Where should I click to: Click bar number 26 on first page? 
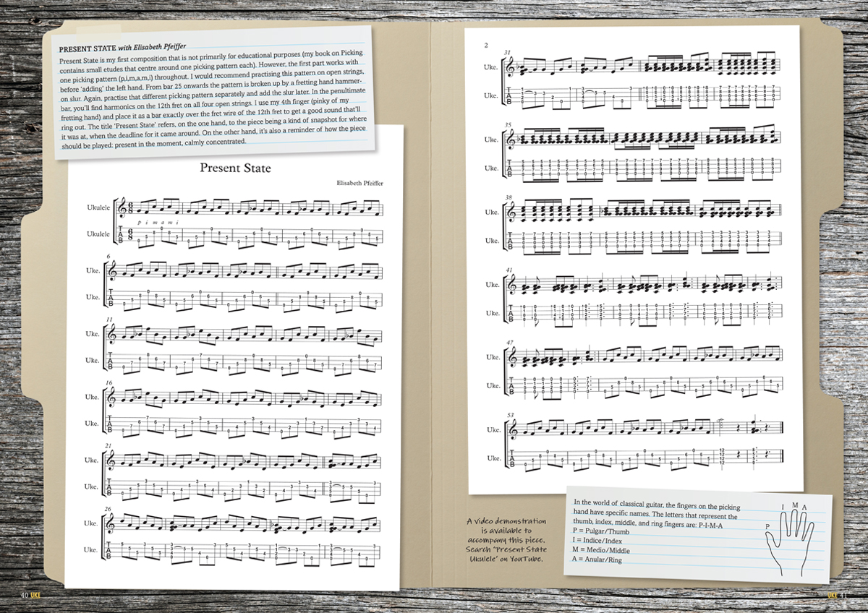(109, 509)
